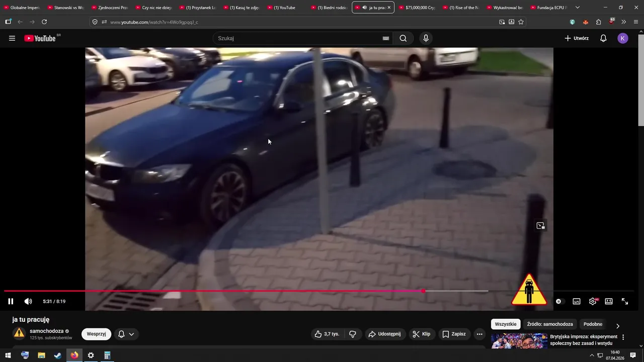Click the expand overlay icon on video

(x=540, y=226)
